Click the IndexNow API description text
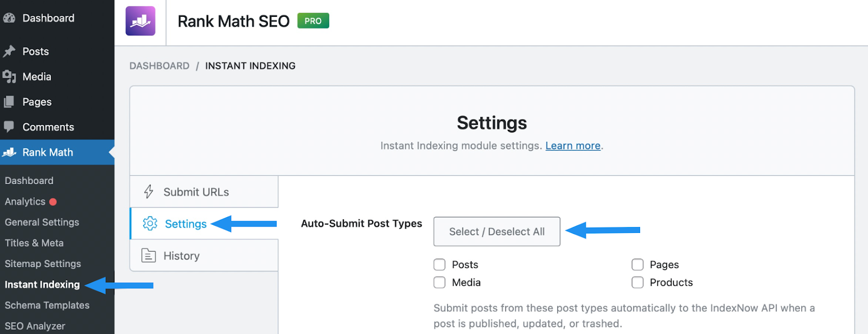Screen dimensions: 868x334 [x=624, y=316]
